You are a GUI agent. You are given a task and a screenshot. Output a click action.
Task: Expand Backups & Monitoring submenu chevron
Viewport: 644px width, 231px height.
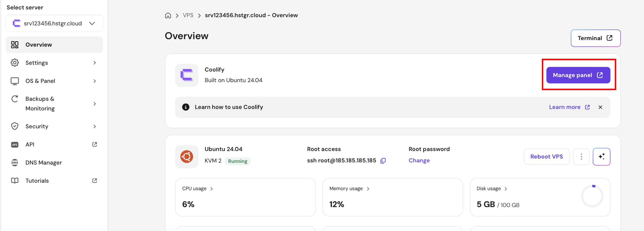95,104
